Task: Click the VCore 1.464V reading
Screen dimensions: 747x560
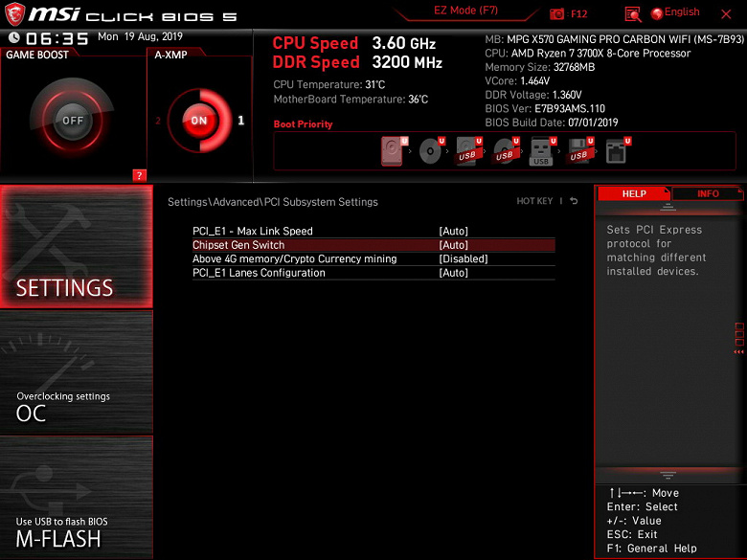Action: coord(517,81)
